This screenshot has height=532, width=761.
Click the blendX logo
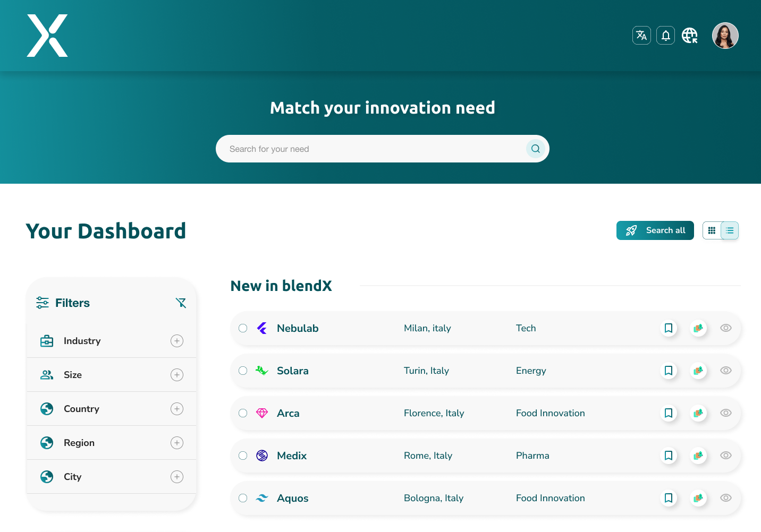(x=47, y=36)
